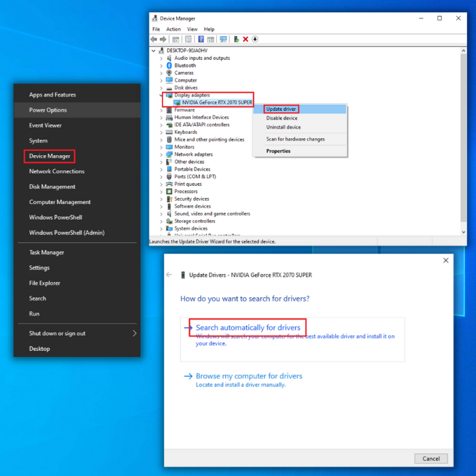Click the Device Manager scroll-down arrow

click(463, 232)
